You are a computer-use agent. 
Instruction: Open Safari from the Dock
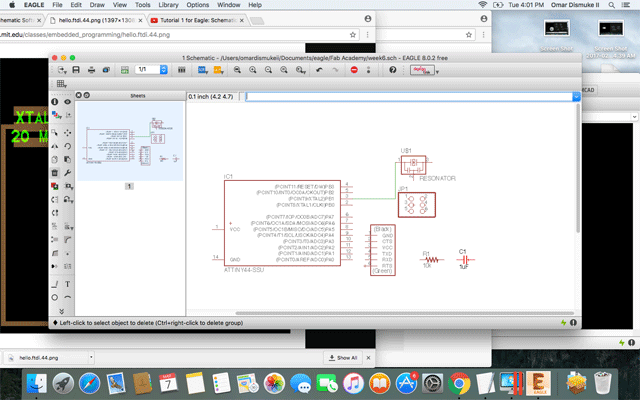(x=90, y=383)
